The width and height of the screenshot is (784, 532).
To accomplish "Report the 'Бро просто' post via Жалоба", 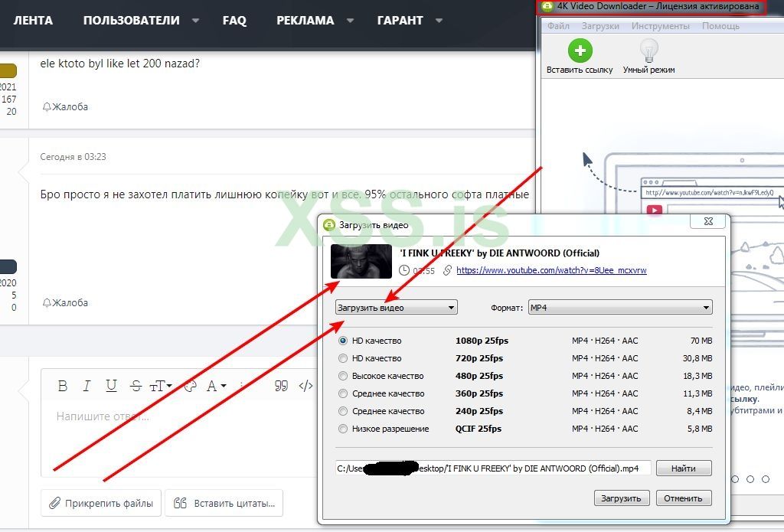I will 66,302.
